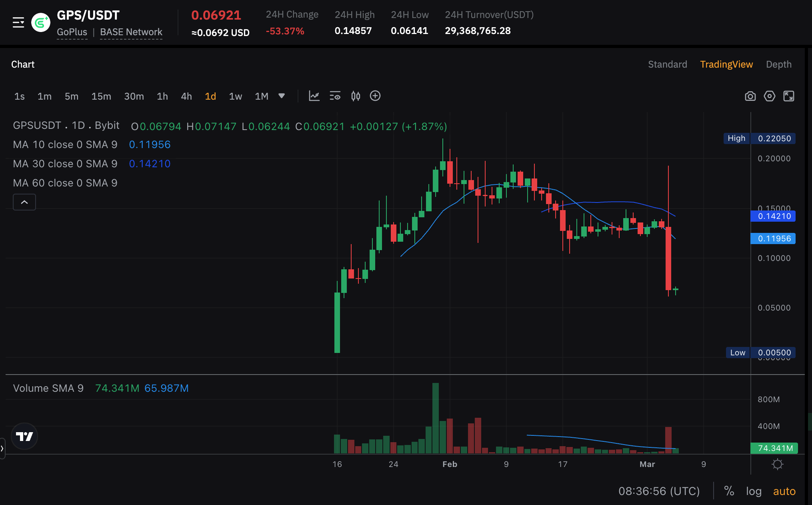This screenshot has height=505, width=812.
Task: Switch to the Standard chart tab
Action: (667, 64)
